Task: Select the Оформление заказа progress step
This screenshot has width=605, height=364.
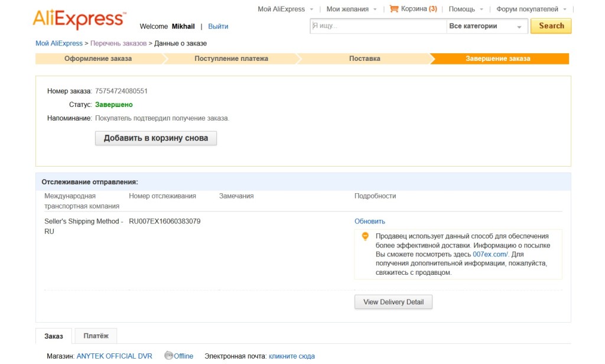Action: point(99,58)
